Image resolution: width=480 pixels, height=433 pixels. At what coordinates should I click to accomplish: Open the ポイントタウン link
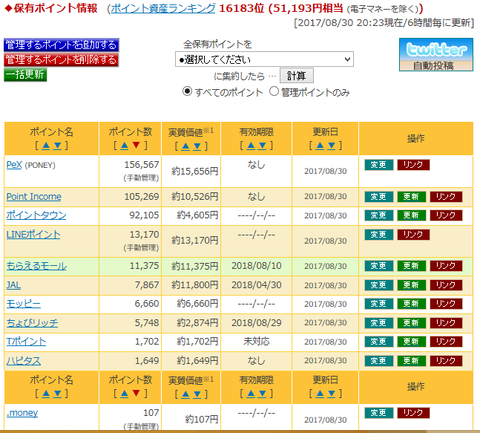[36, 215]
